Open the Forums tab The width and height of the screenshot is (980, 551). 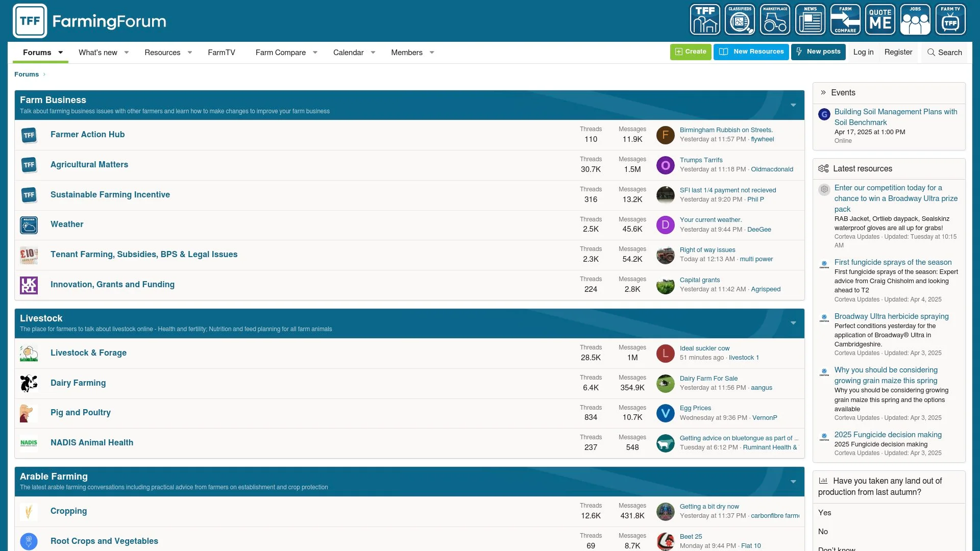37,53
